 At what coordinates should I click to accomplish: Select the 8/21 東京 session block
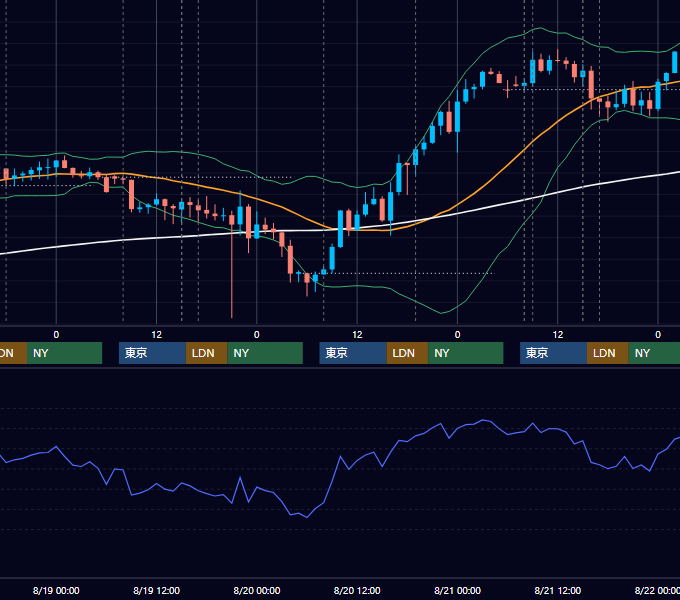(554, 353)
